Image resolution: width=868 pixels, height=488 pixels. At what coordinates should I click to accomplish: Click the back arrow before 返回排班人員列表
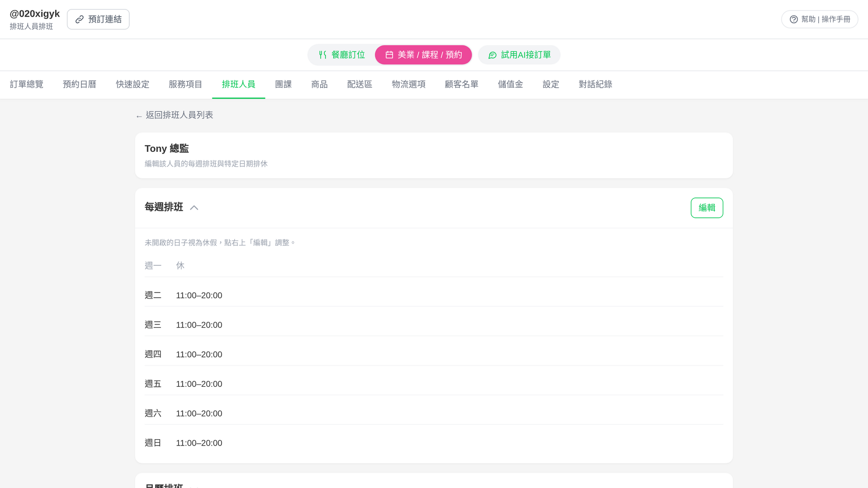[139, 116]
